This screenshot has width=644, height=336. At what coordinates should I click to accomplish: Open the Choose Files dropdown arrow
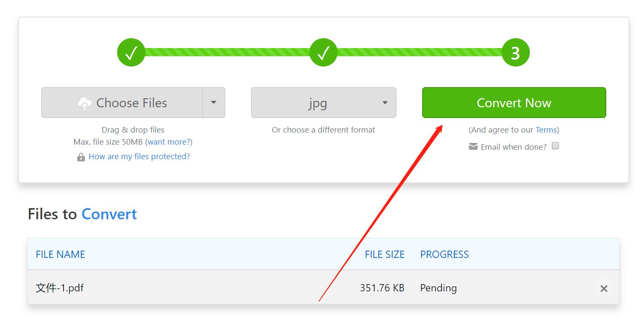click(214, 103)
